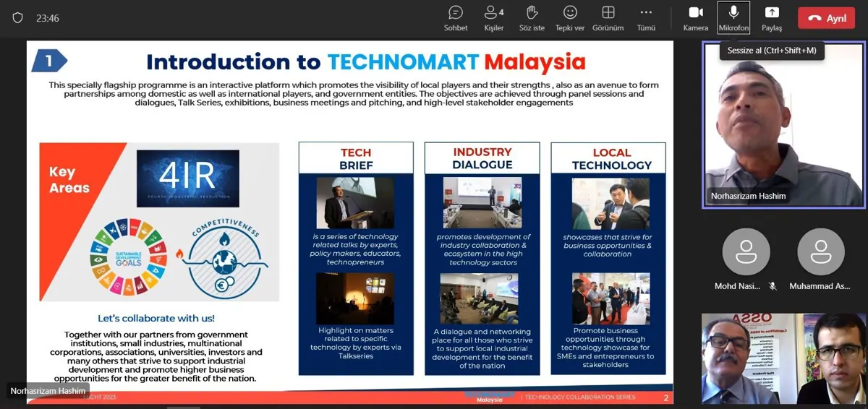Screen dimensions: 868x409
Task: Show the Kişiler participants list
Action: point(494,19)
